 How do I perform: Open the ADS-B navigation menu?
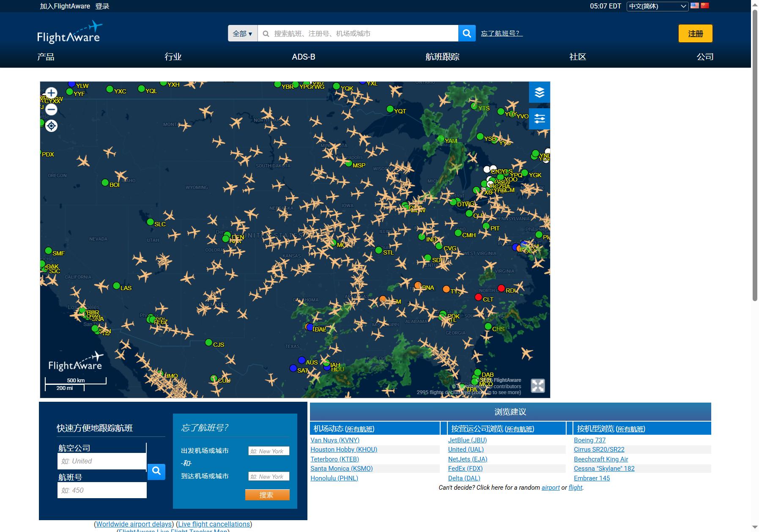304,57
